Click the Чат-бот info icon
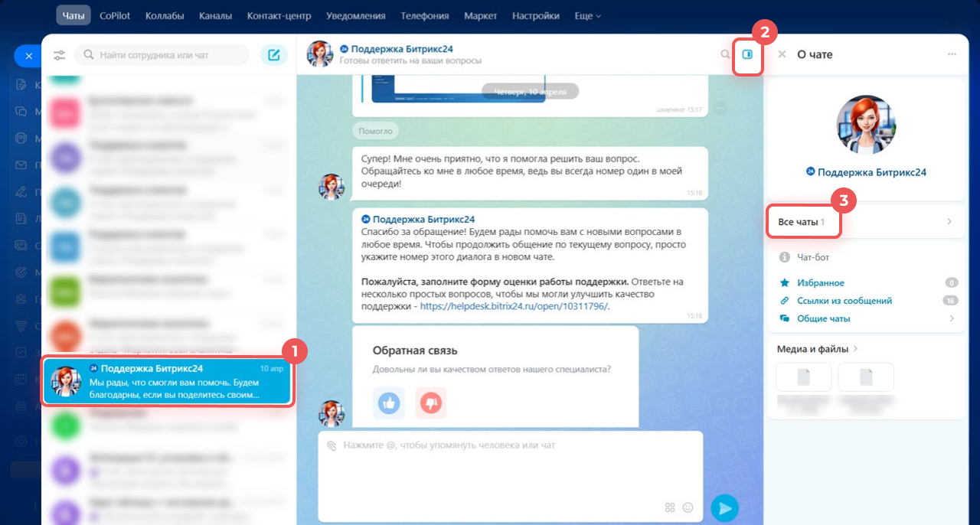 [784, 258]
